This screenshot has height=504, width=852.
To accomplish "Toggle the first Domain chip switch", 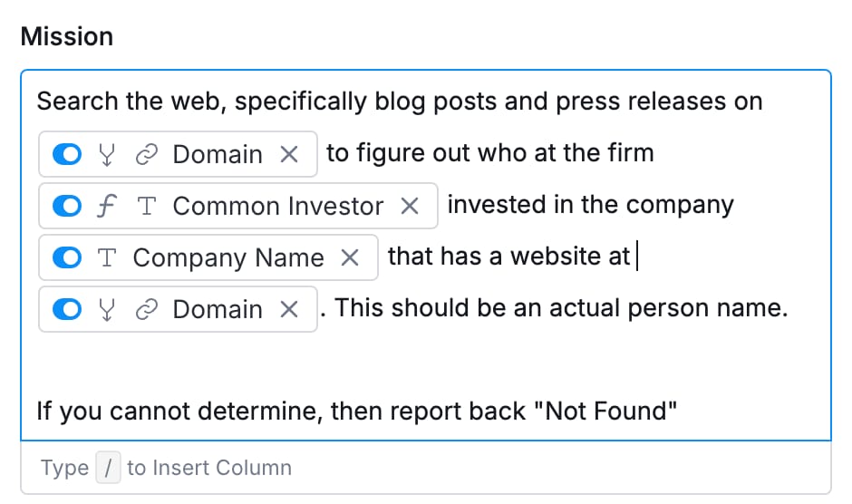I will point(67,154).
